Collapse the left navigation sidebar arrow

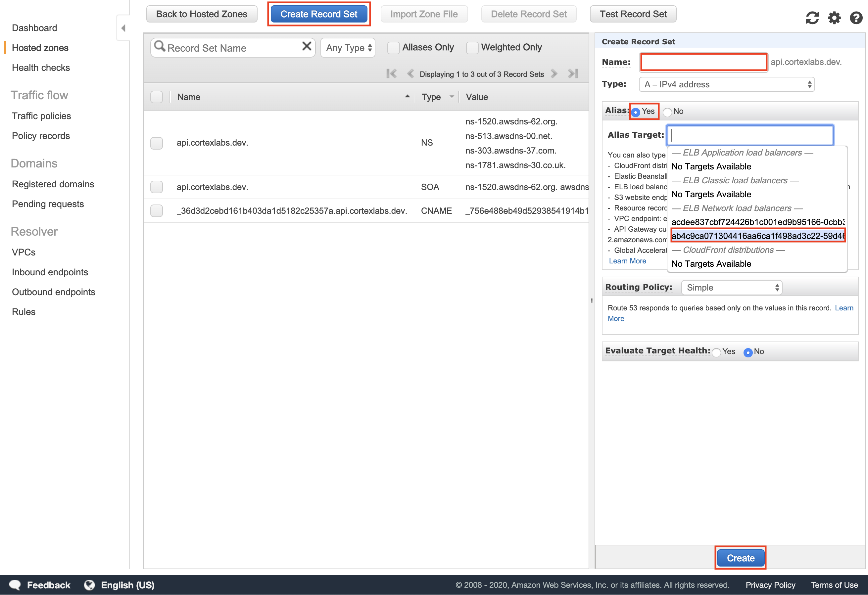pyautogui.click(x=123, y=28)
